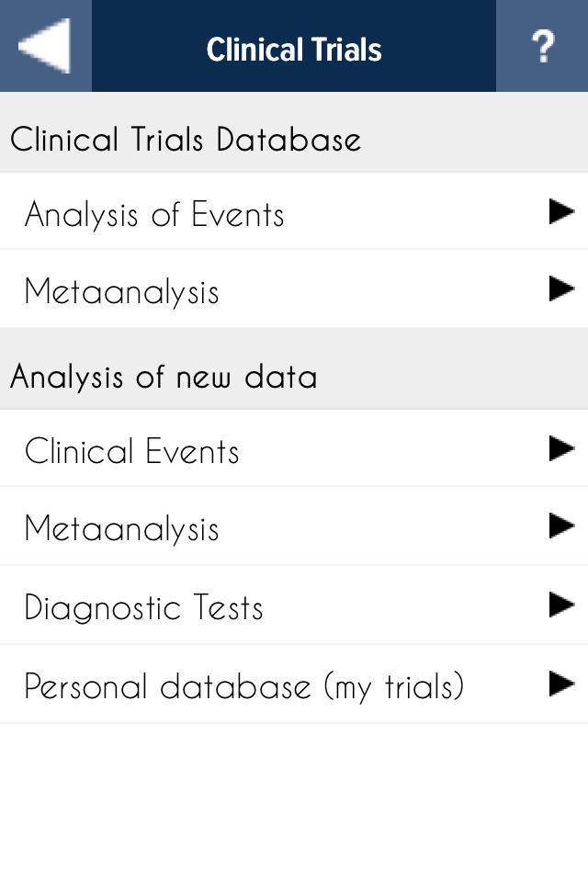Go to Personal database (my trials)
The image size is (588, 882).
coord(243,686)
